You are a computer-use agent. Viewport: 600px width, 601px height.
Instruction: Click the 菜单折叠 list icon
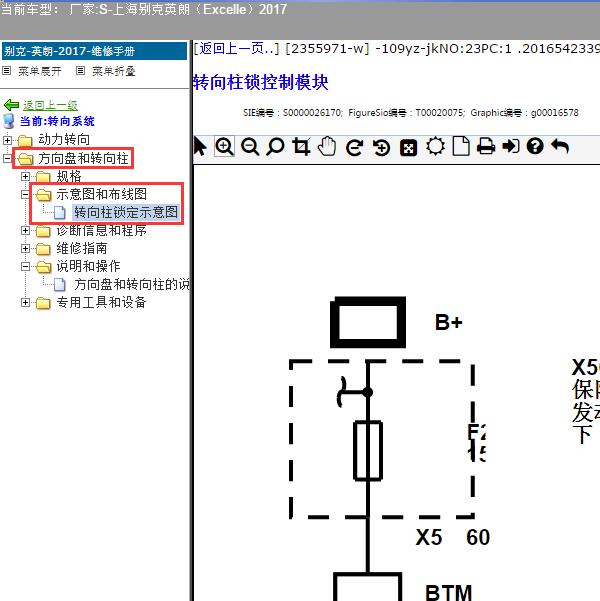[80, 71]
